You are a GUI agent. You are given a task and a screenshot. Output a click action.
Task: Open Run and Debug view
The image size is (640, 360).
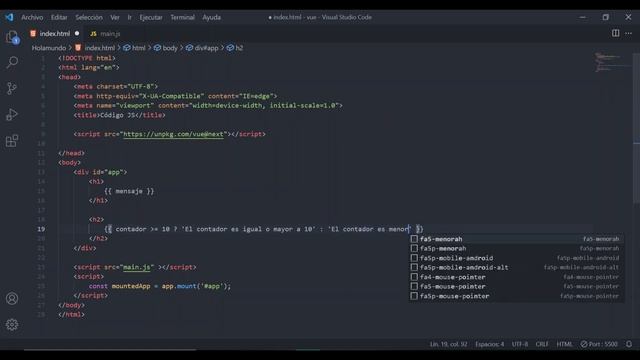pos(12,115)
